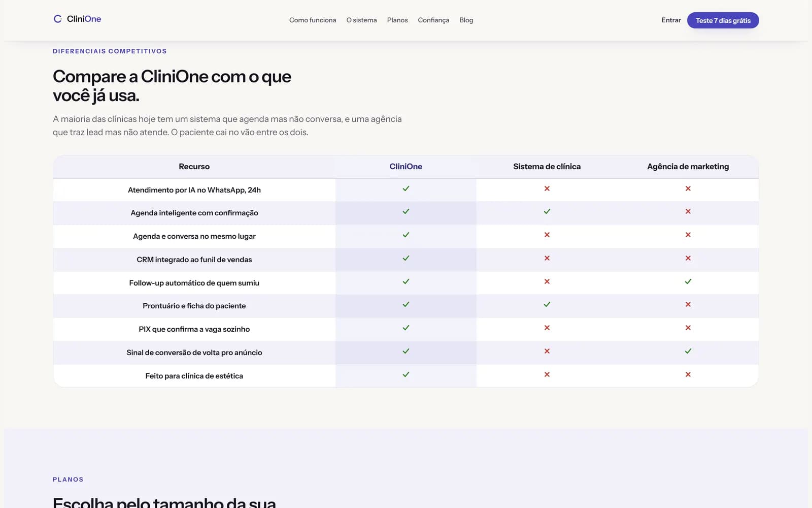Click the 'Compare a CliniOne' heading

click(172, 86)
